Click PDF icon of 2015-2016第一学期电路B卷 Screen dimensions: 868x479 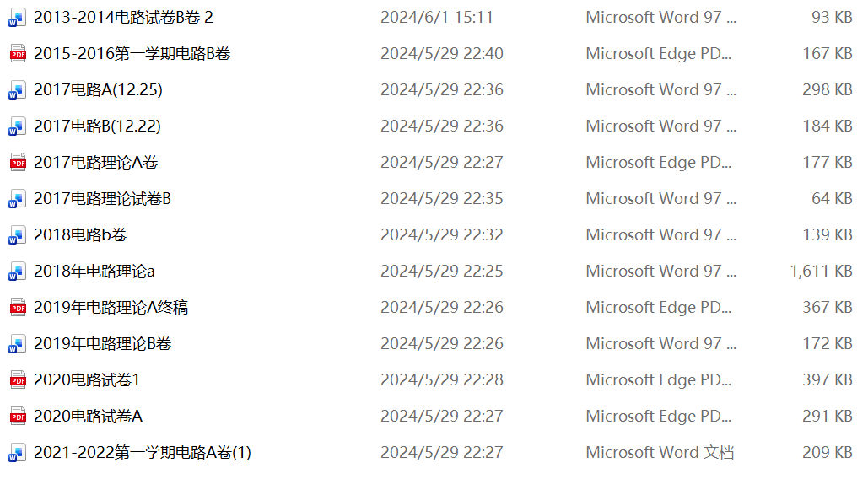pyautogui.click(x=17, y=54)
